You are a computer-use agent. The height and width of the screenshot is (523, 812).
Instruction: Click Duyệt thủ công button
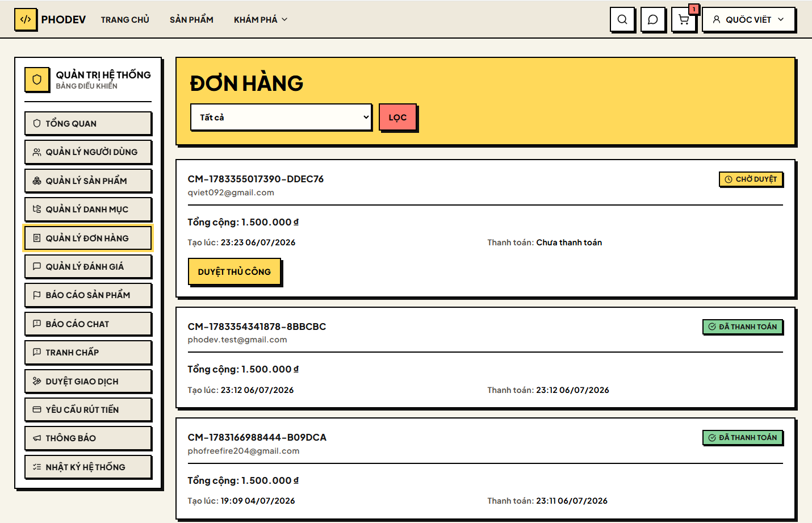tap(235, 271)
